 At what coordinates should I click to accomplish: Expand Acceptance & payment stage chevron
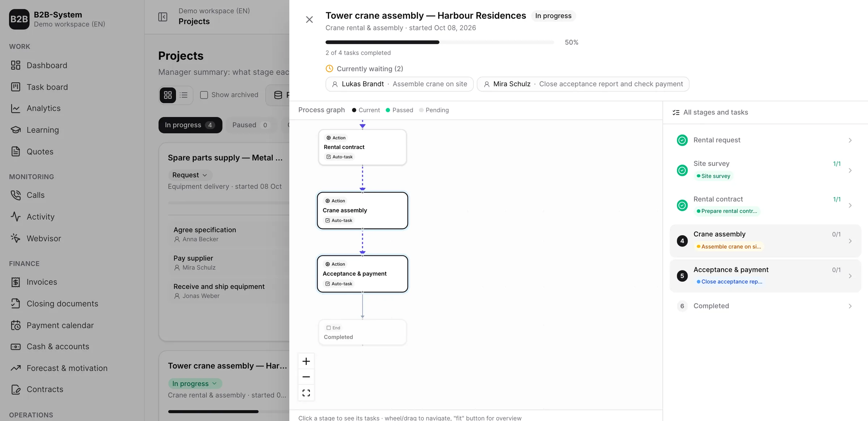[850, 276]
